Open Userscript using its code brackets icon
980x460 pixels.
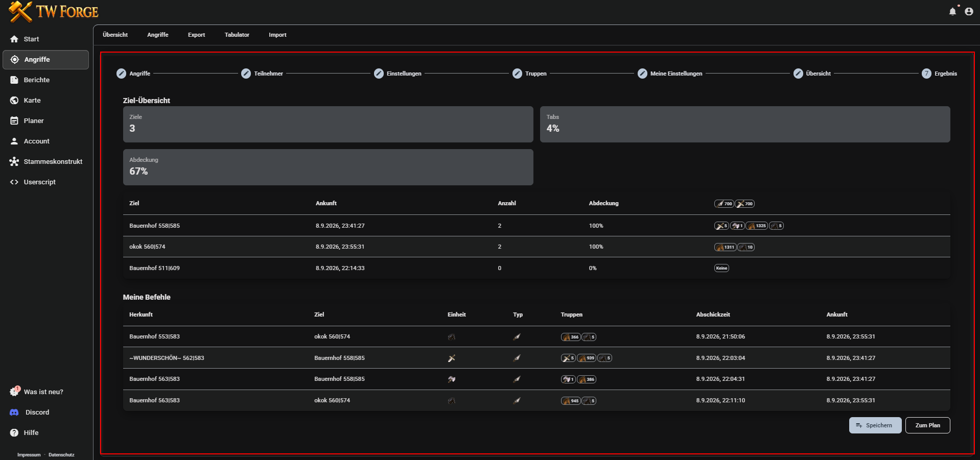(x=14, y=182)
